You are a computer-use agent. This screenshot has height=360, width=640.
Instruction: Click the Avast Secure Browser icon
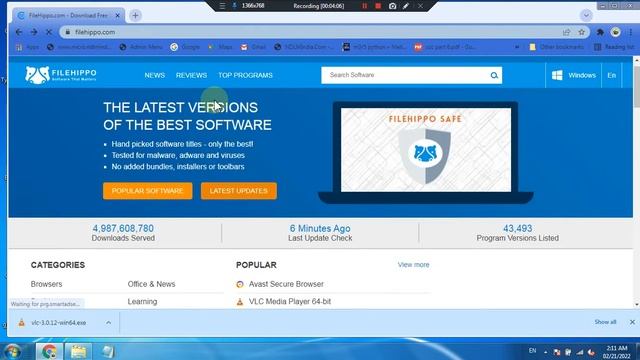tap(240, 284)
